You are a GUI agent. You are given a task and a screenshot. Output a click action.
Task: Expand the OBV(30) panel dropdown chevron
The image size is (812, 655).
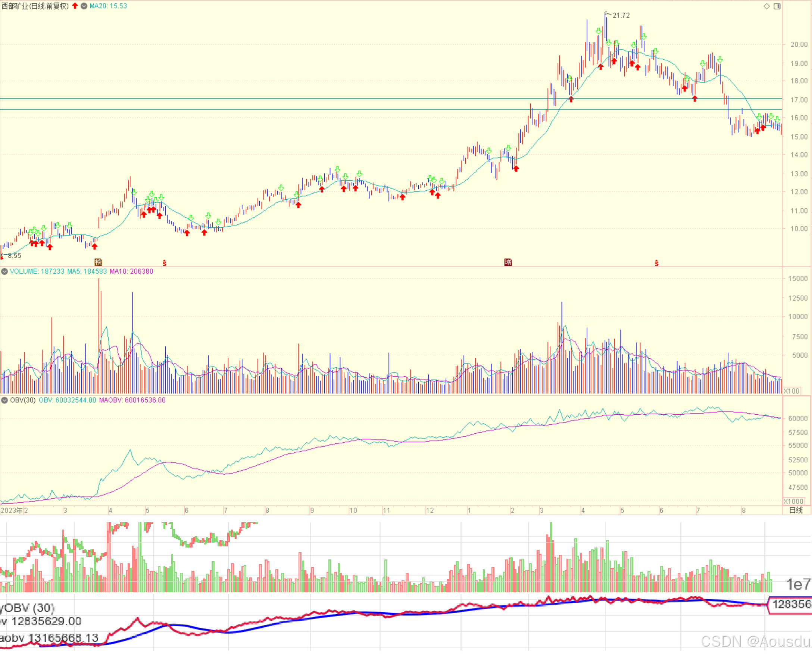click(4, 400)
